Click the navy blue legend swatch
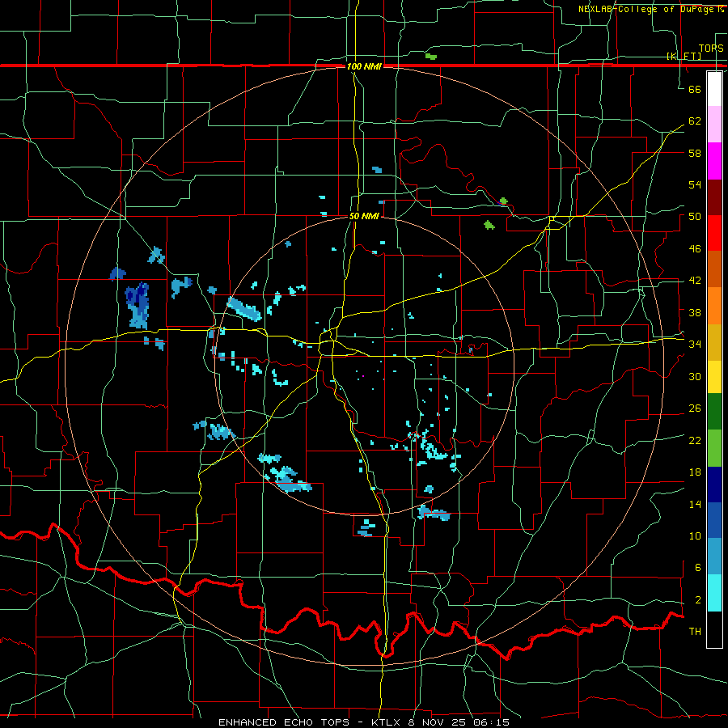728x728 pixels. coord(714,485)
